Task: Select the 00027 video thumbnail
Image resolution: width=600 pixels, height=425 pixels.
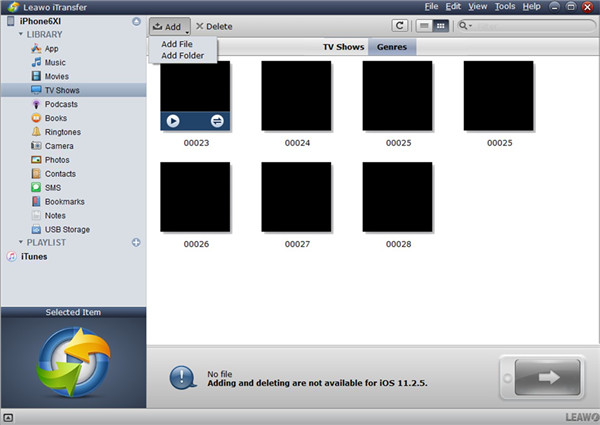Action: tap(296, 197)
